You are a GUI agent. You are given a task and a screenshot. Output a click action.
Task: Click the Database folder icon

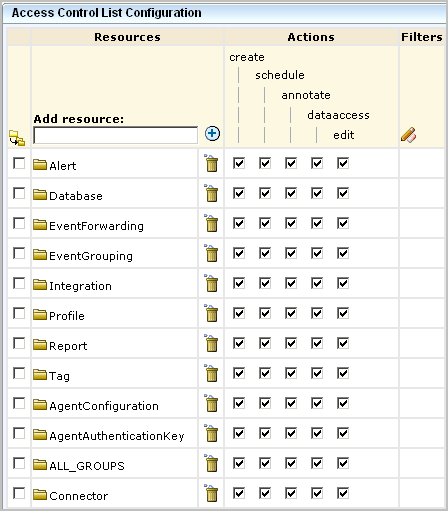click(40, 194)
